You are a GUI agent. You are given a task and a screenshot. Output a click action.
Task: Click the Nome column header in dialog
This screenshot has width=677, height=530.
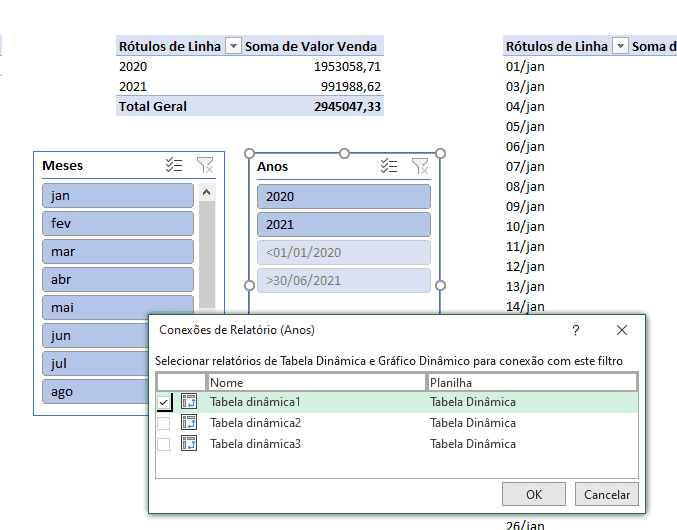[316, 382]
